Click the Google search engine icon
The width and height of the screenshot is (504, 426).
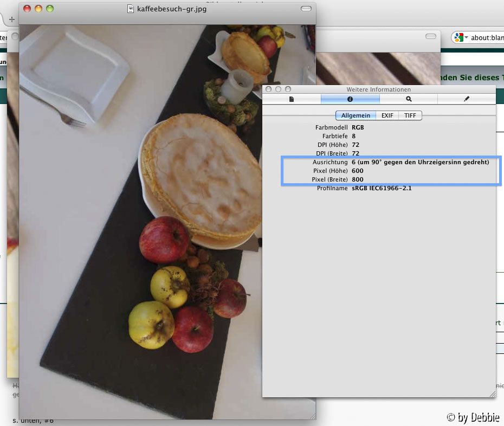pyautogui.click(x=458, y=37)
